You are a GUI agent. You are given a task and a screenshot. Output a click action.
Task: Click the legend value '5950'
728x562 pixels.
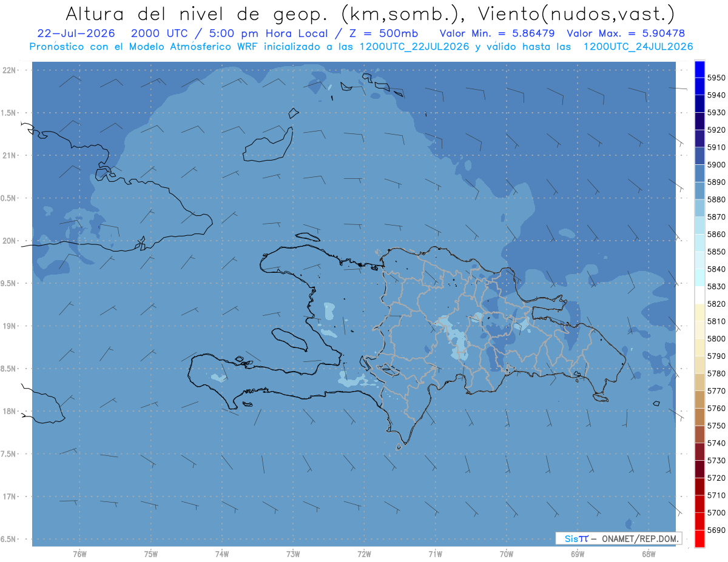click(x=716, y=78)
